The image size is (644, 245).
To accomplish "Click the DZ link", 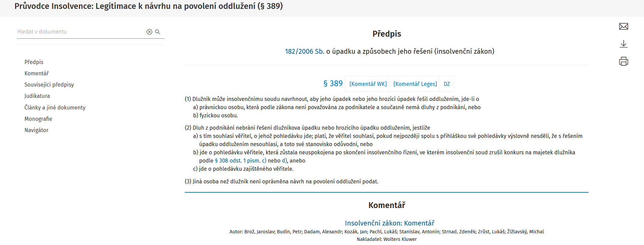I will point(447,84).
